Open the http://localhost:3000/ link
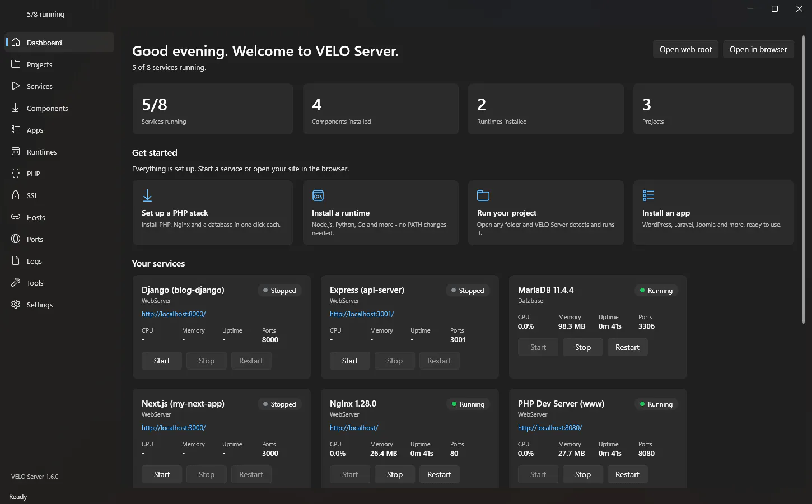 tap(174, 428)
